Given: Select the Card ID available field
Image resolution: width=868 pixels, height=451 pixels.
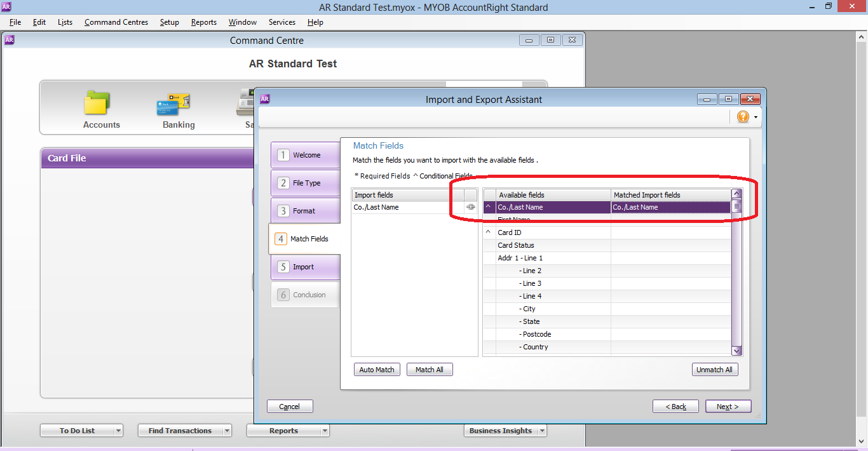Looking at the screenshot, I should (553, 232).
